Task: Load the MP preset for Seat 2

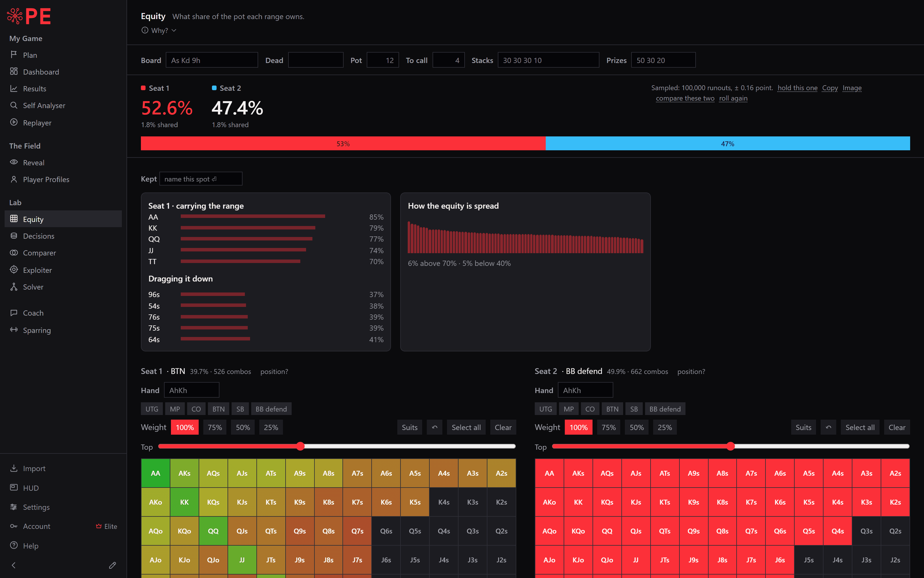Action: (569, 409)
